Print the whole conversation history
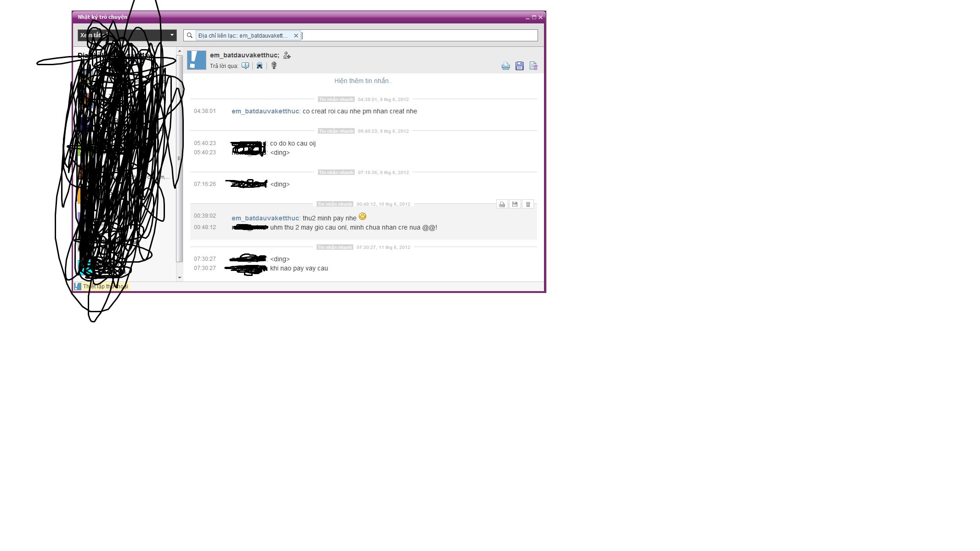The height and width of the screenshot is (551, 980). [x=505, y=66]
